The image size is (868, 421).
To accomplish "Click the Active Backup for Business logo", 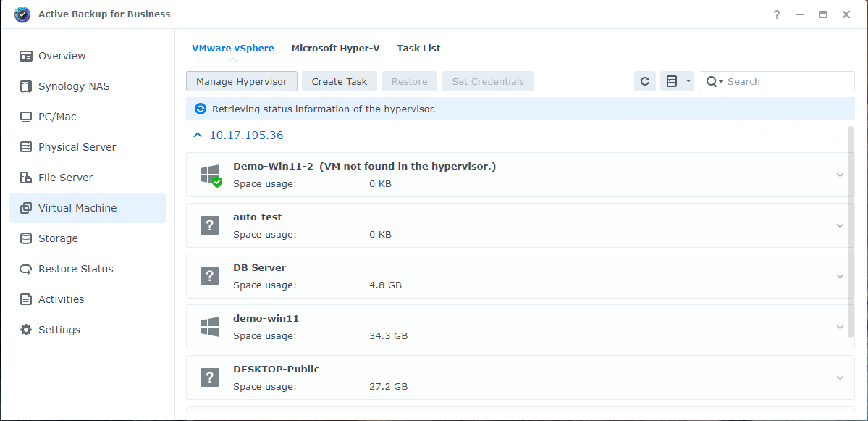I will coord(22,14).
